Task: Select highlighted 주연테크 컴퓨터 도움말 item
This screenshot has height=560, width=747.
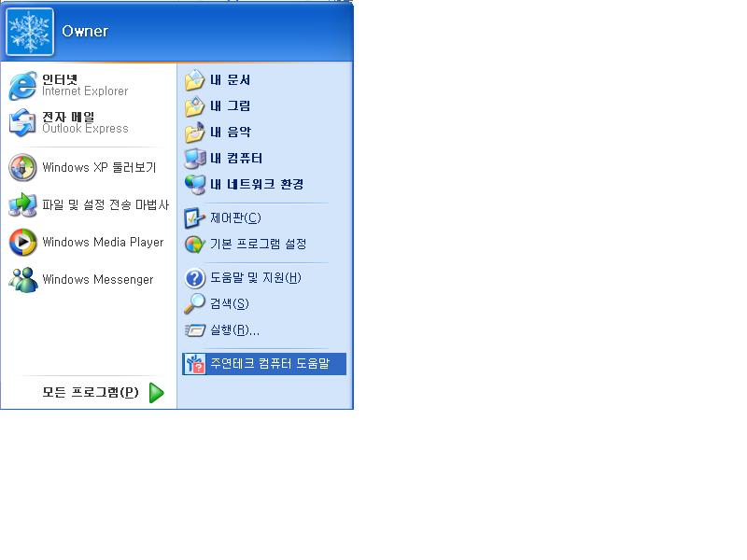Action: click(x=264, y=364)
